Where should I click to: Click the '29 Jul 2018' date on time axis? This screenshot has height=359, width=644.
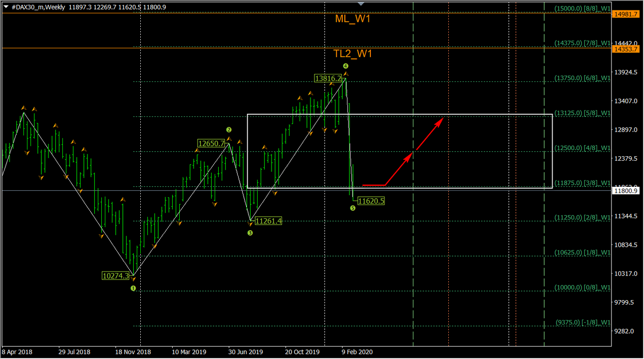[x=74, y=352]
